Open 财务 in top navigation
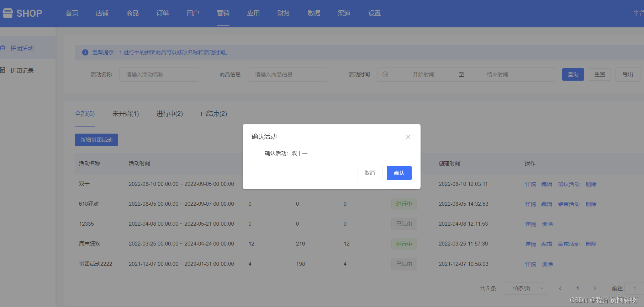Screen dimensions: 644x307 [284, 13]
